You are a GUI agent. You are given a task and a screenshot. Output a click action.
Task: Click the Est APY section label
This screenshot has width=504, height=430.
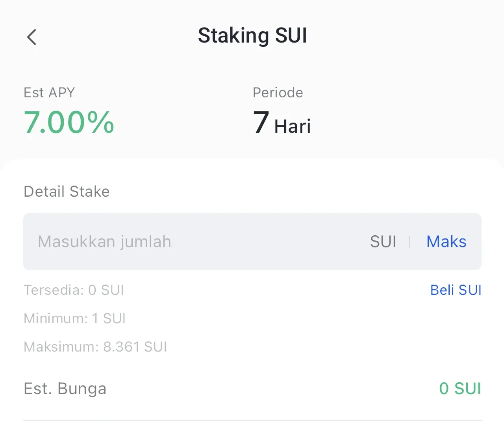click(x=49, y=92)
